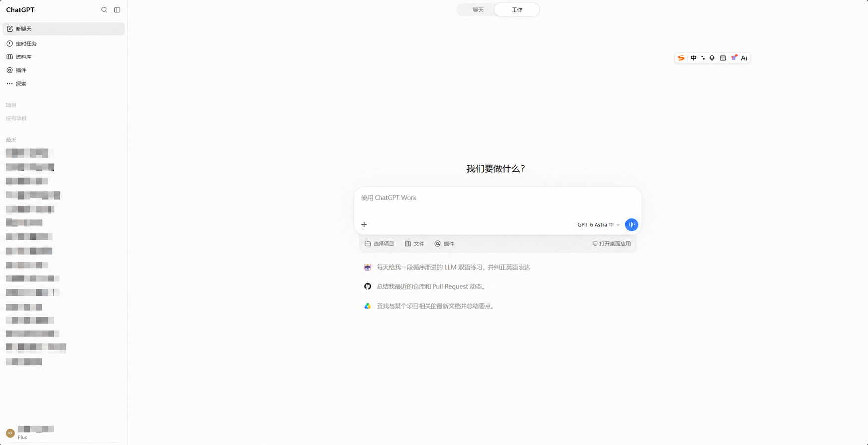Click the microphone voice input IME icon
Screen dimensions: 868x445
(x=712, y=58)
